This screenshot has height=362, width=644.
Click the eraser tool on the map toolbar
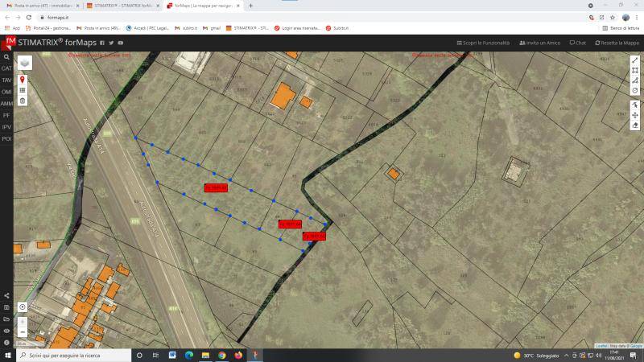click(x=635, y=125)
